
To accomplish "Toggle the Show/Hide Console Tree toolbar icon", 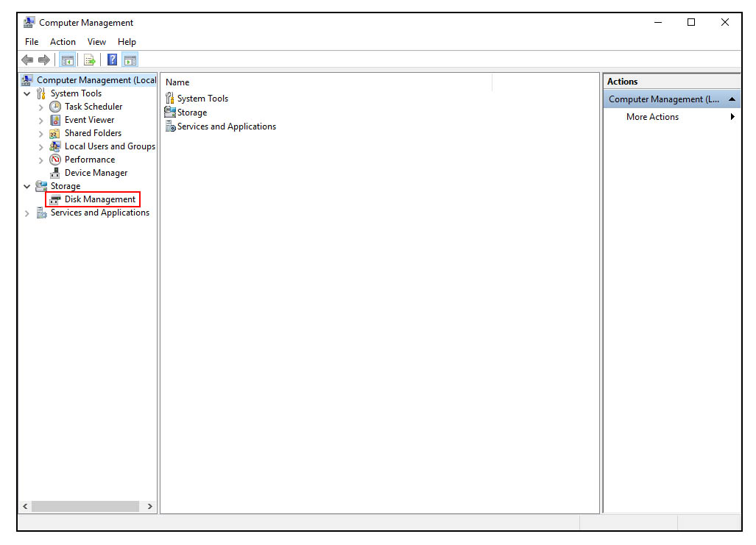I will [x=67, y=60].
